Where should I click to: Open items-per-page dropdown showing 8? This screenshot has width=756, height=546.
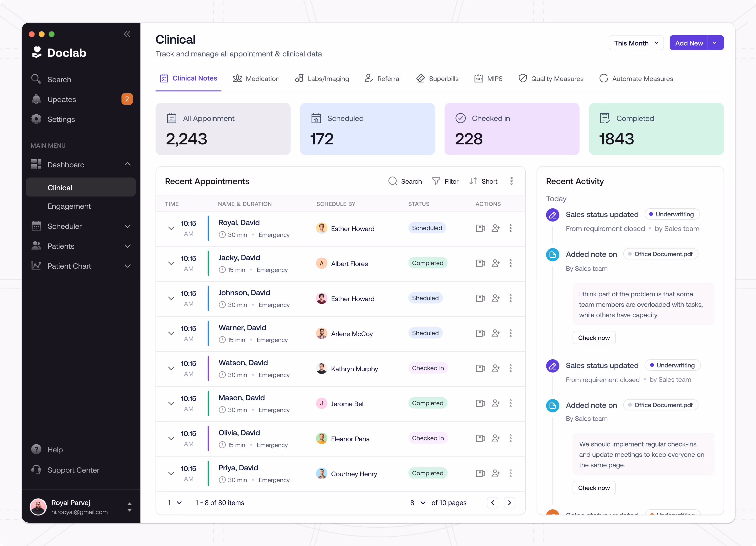[418, 503]
